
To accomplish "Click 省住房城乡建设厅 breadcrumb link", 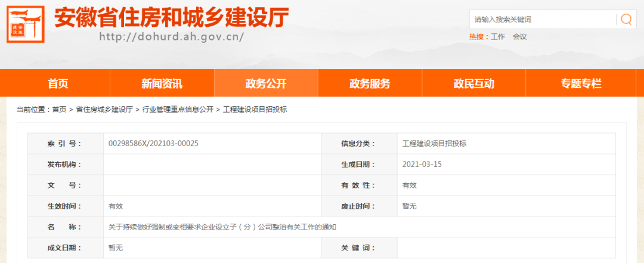I will tap(104, 110).
